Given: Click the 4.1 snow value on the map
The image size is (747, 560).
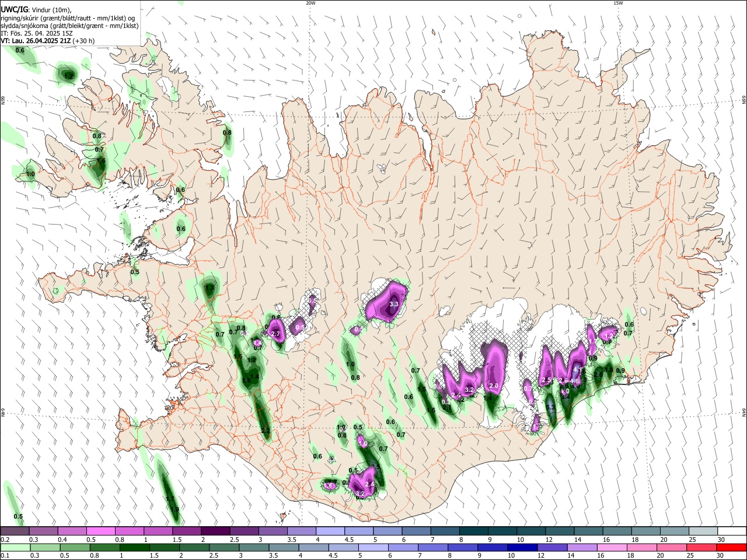Looking at the screenshot, I should (x=577, y=369).
